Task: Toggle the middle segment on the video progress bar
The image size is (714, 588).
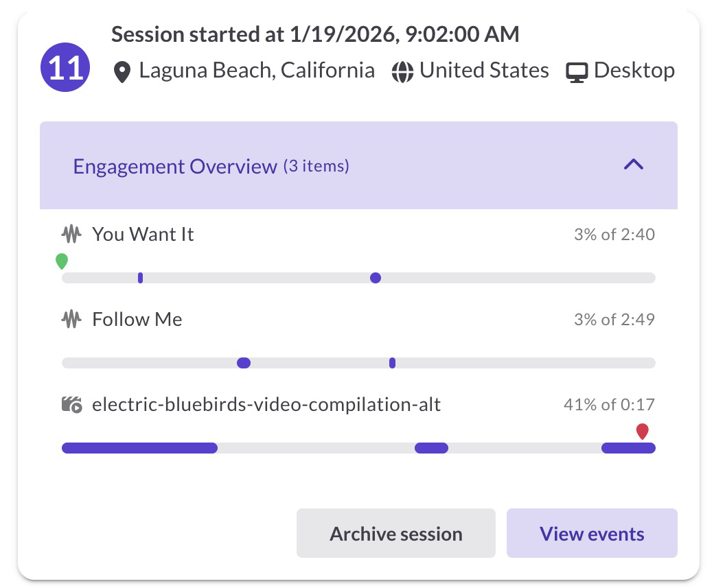Action: (431, 447)
